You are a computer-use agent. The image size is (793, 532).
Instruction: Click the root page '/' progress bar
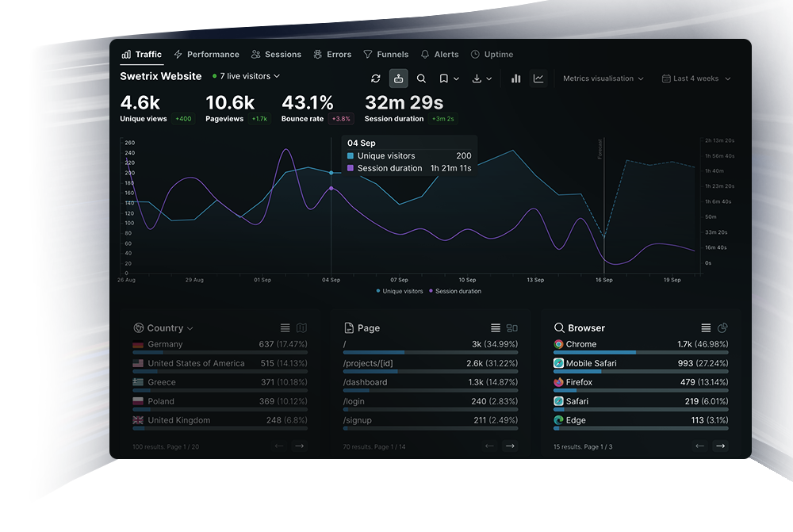tap(431, 352)
